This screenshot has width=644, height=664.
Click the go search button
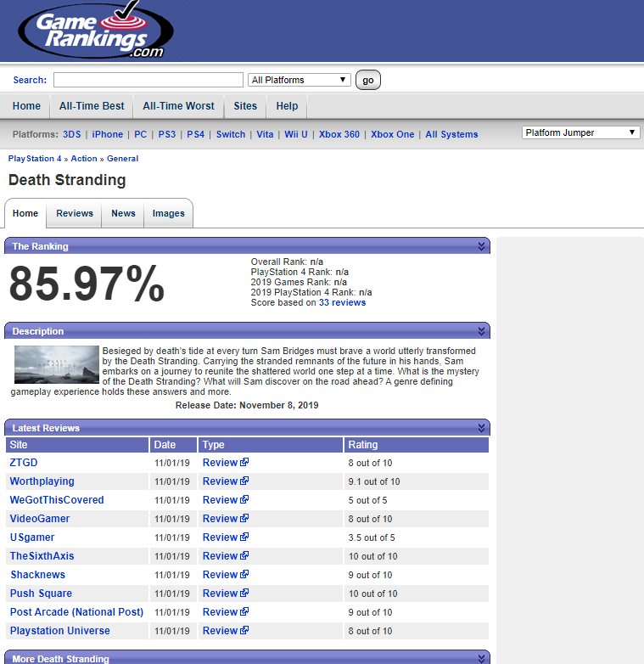tap(367, 80)
